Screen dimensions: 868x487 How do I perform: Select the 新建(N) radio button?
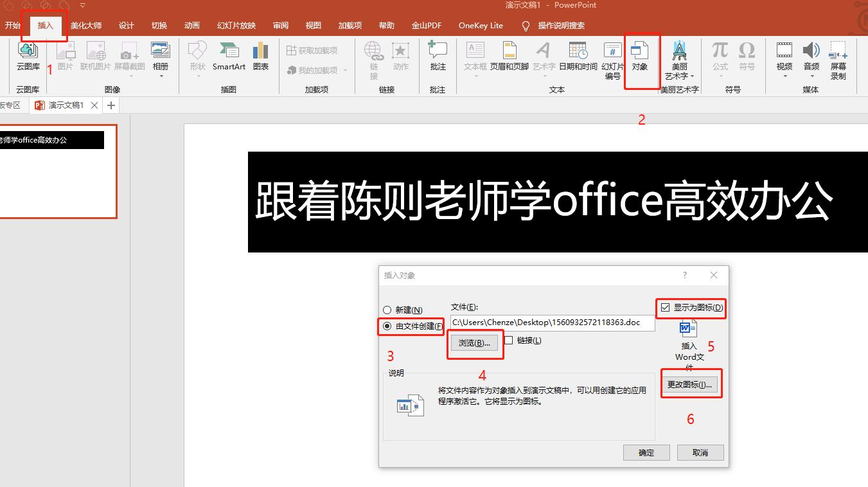coord(387,310)
